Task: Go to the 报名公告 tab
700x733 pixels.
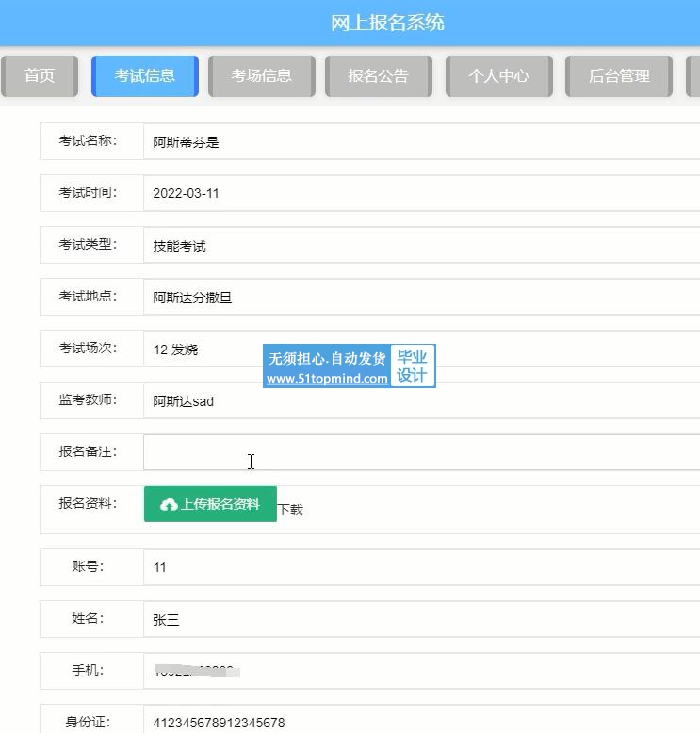Action: tap(378, 76)
